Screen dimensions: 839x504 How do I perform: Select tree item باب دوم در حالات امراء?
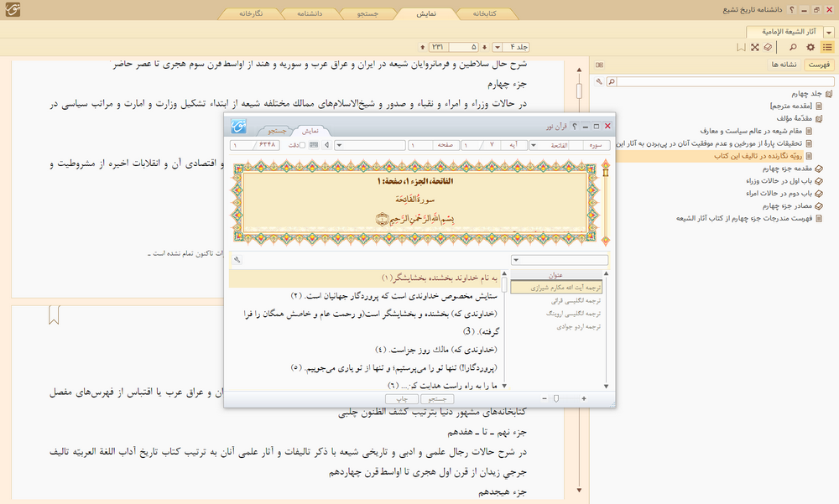click(x=779, y=193)
